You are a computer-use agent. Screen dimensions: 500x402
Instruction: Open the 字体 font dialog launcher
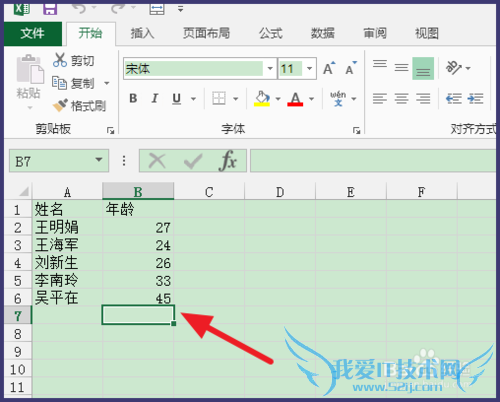point(356,130)
